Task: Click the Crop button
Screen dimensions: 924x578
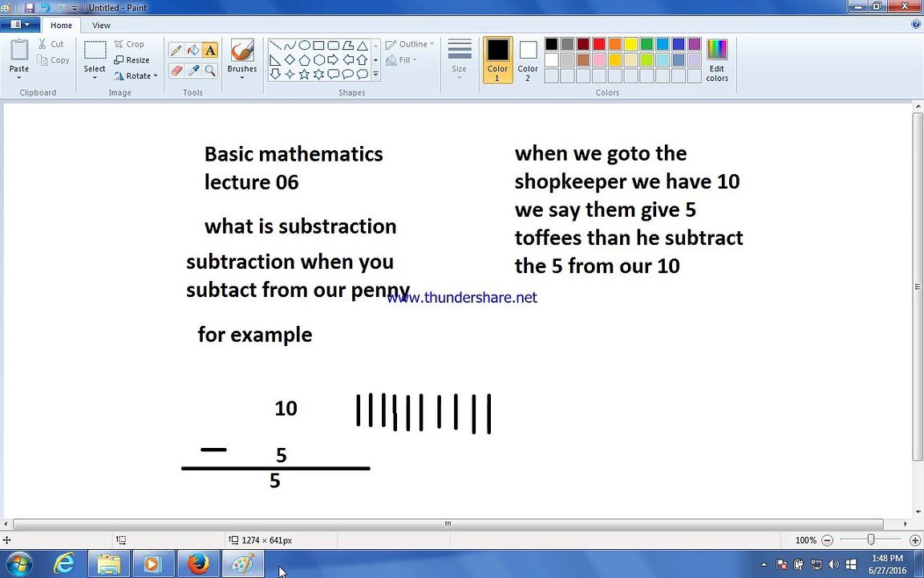Action: (x=129, y=44)
